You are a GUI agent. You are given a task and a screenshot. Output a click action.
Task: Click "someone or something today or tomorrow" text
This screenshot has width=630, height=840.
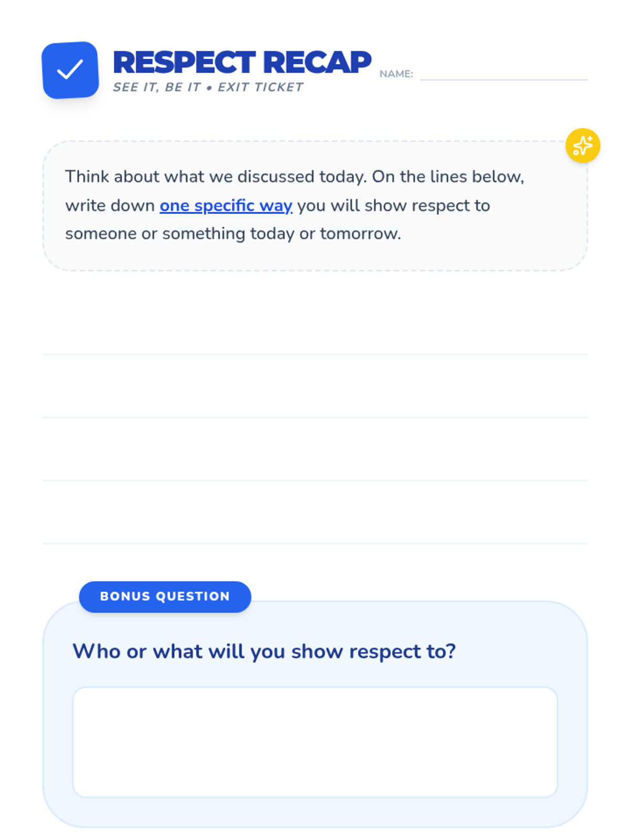click(233, 234)
